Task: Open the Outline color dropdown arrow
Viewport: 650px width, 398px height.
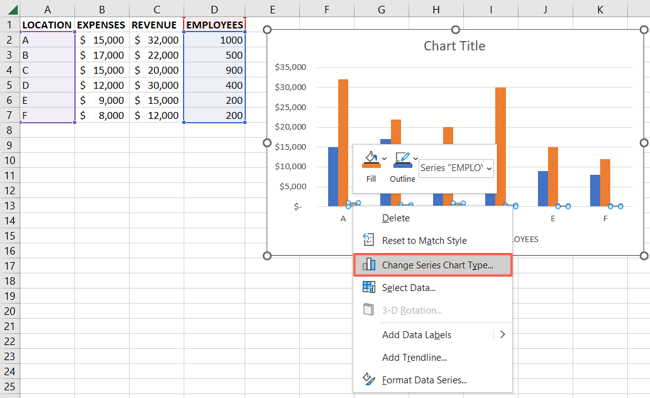Action: click(x=415, y=158)
